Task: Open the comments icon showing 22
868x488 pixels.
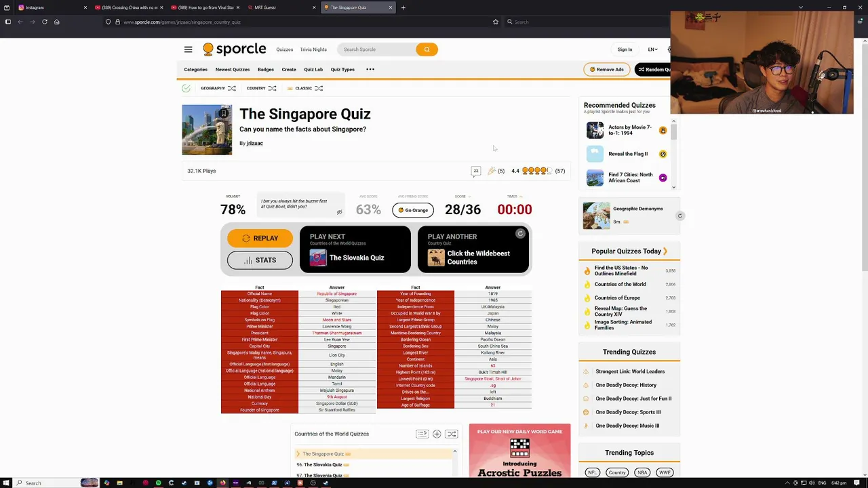Action: pyautogui.click(x=476, y=171)
